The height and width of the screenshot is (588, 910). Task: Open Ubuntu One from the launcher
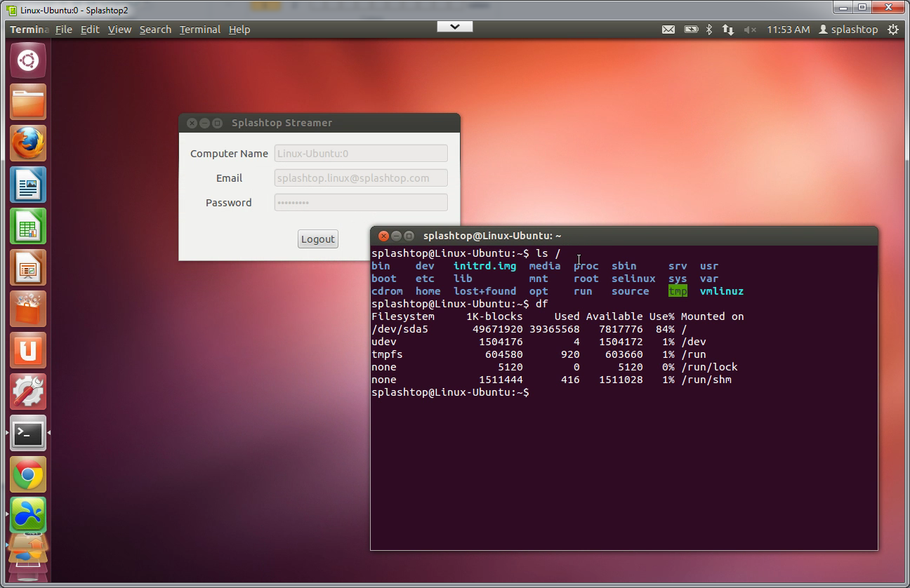pos(28,351)
